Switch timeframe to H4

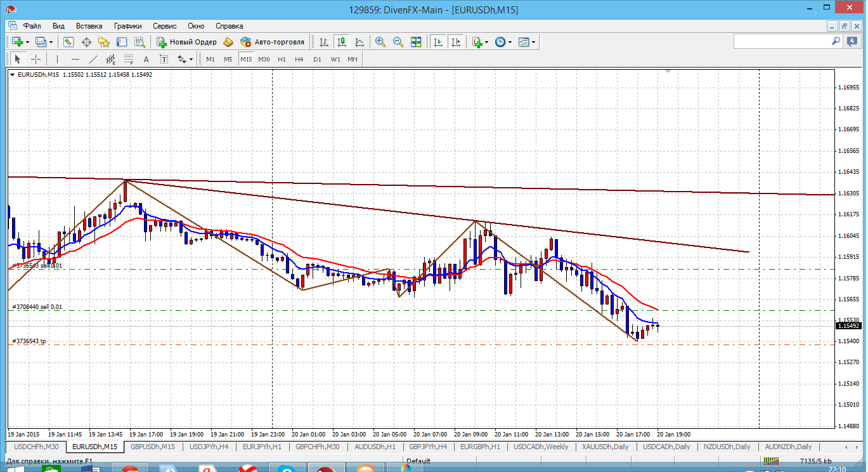(299, 59)
